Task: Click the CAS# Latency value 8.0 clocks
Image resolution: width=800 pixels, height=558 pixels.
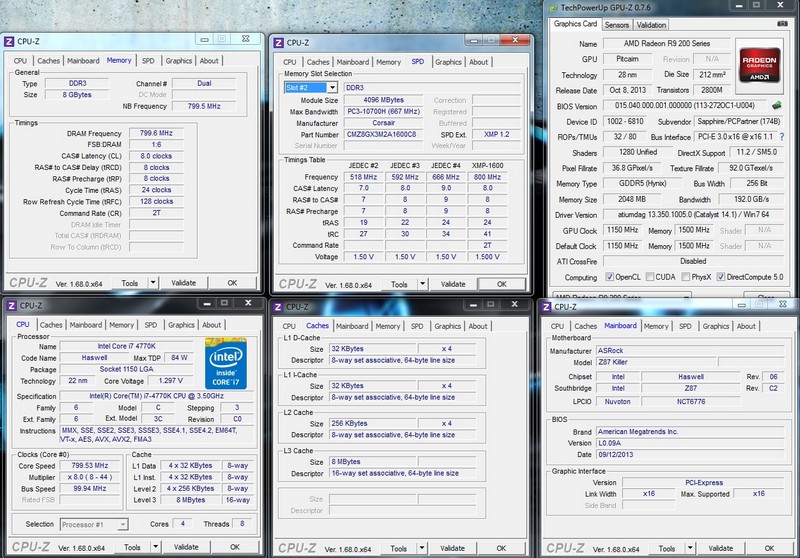Action: 156,156
